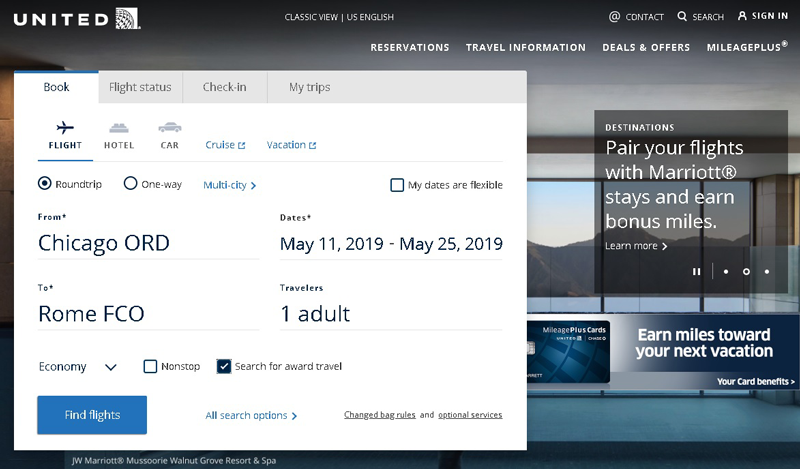Select the Car rental icon
The height and width of the screenshot is (469, 800).
[x=169, y=128]
